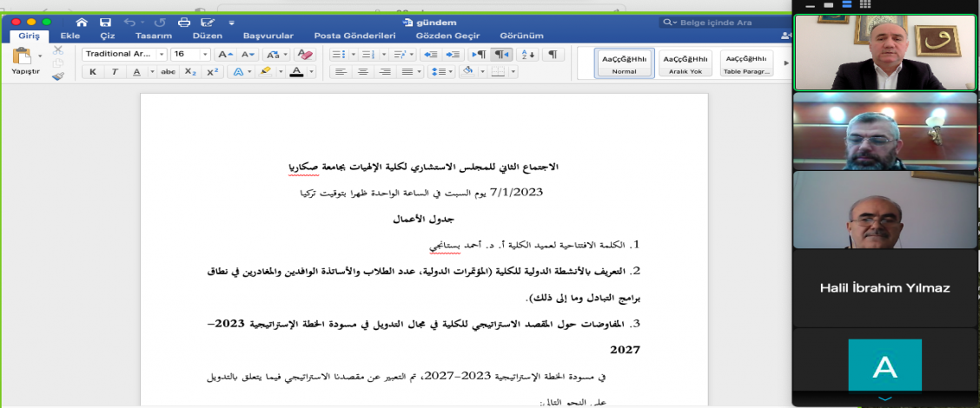Viewport: 980px width, 408px height.
Task: Click the Home icon in title bar
Action: click(x=82, y=22)
